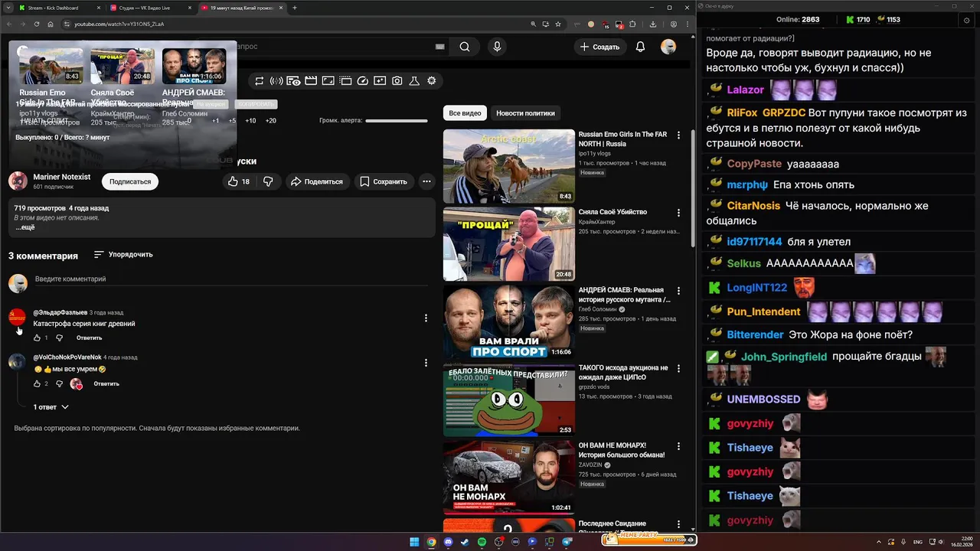This screenshot has height=551, width=980.
Task: Click the sound boost waves icon
Action: (276, 81)
